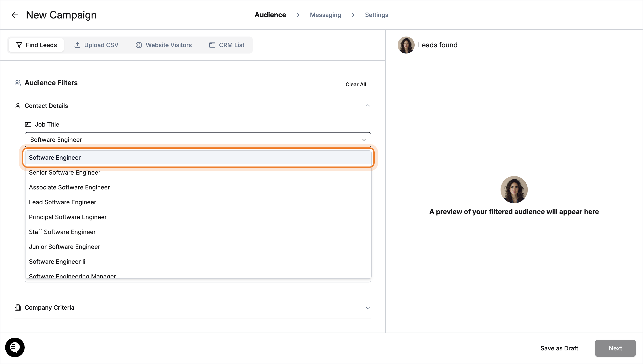Click the Leads found avatar image
The image size is (643, 364).
click(406, 45)
